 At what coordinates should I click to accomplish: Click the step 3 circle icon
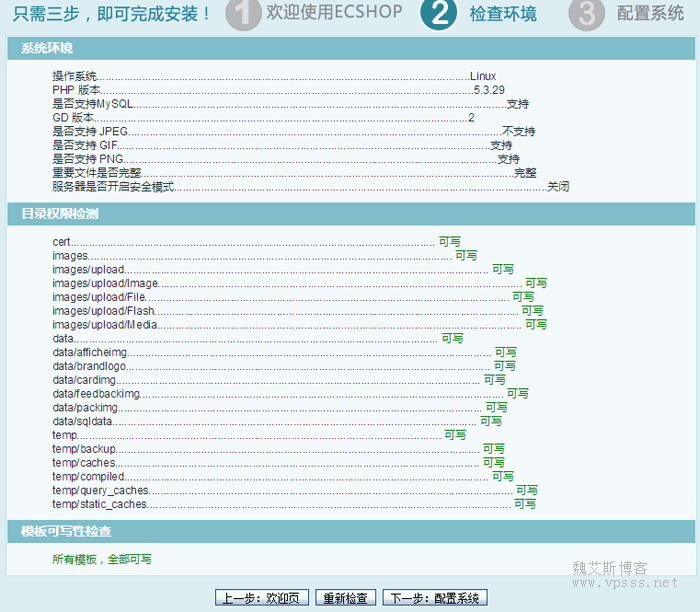(x=586, y=14)
